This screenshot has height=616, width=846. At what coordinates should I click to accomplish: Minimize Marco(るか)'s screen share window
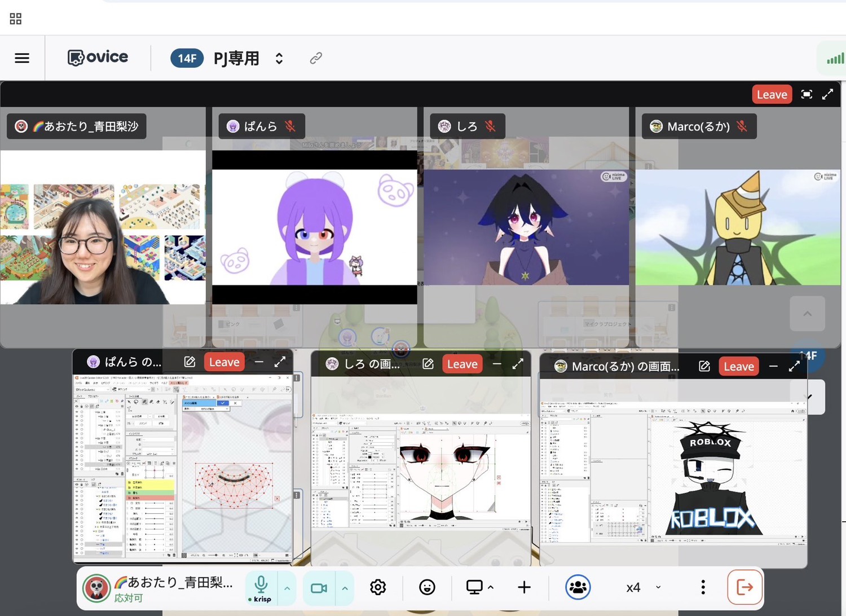point(773,366)
